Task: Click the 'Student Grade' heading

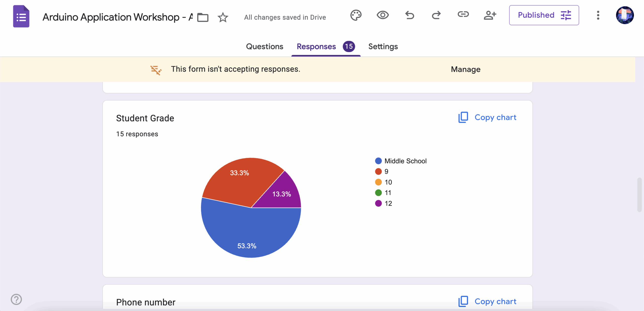Action: [x=145, y=118]
